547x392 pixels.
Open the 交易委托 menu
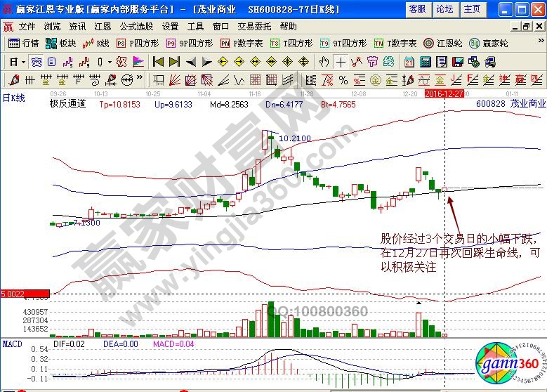coord(254,26)
